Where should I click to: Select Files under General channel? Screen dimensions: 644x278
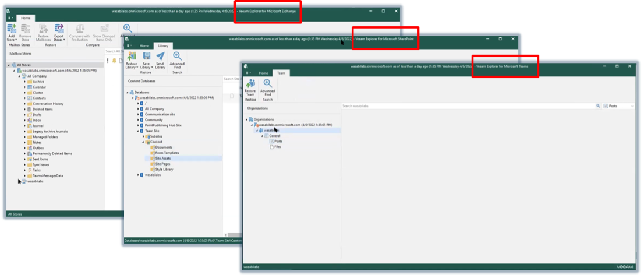click(277, 147)
